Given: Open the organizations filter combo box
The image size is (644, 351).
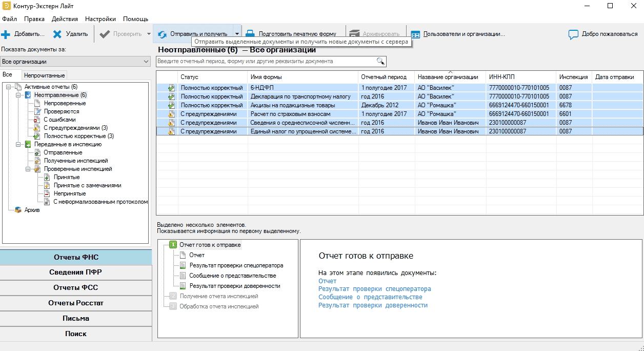Looking at the screenshot, I should tap(75, 62).
